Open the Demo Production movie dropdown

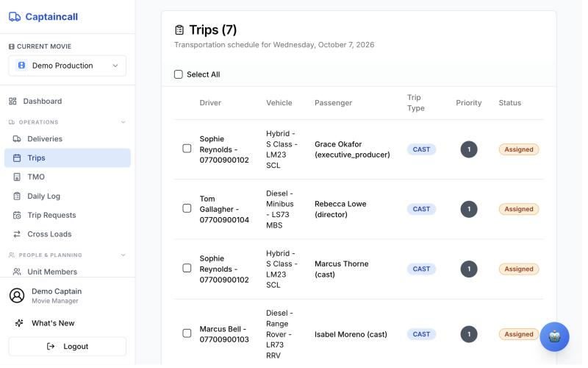68,66
